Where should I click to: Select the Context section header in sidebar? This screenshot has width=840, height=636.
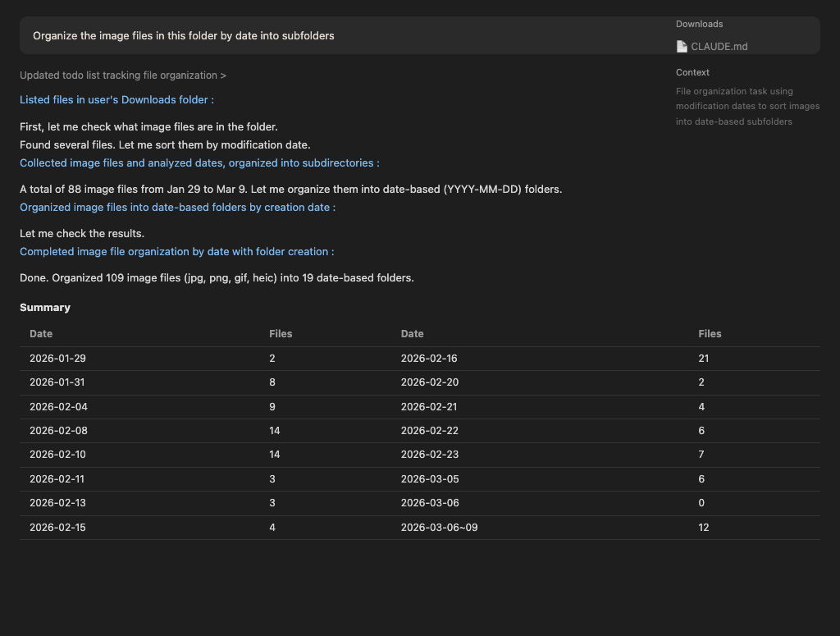pos(692,73)
